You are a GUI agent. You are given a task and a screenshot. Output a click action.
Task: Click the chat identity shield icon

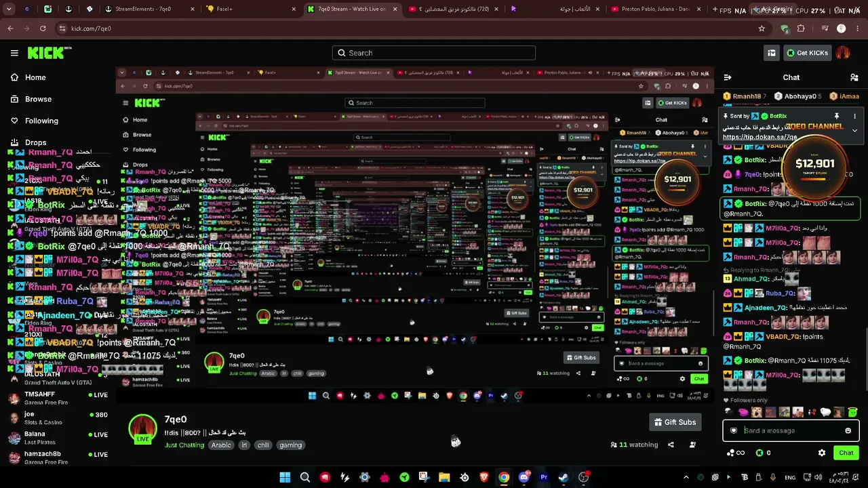[x=733, y=430]
